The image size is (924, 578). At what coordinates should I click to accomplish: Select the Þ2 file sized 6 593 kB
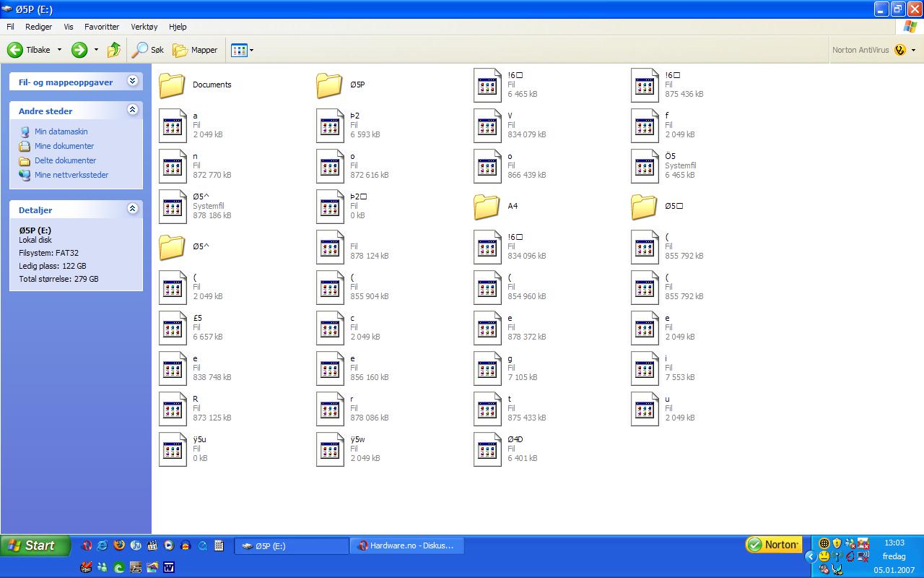(348, 125)
